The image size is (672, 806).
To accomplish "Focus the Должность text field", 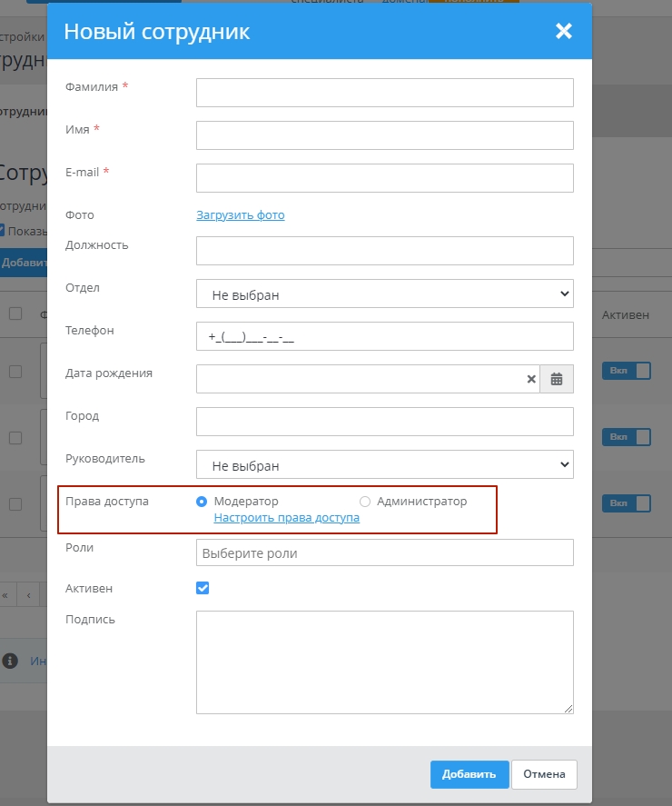I will (x=384, y=251).
